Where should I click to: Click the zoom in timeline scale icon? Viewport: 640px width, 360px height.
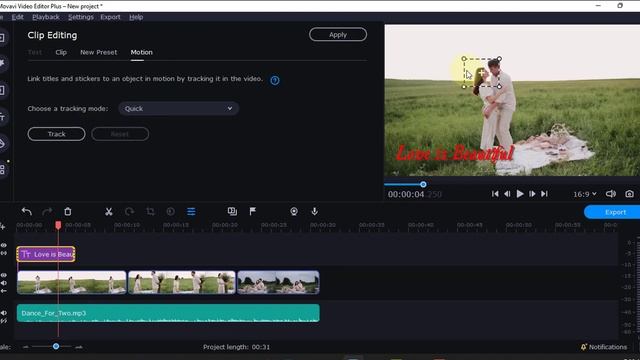pyautogui.click(x=79, y=347)
